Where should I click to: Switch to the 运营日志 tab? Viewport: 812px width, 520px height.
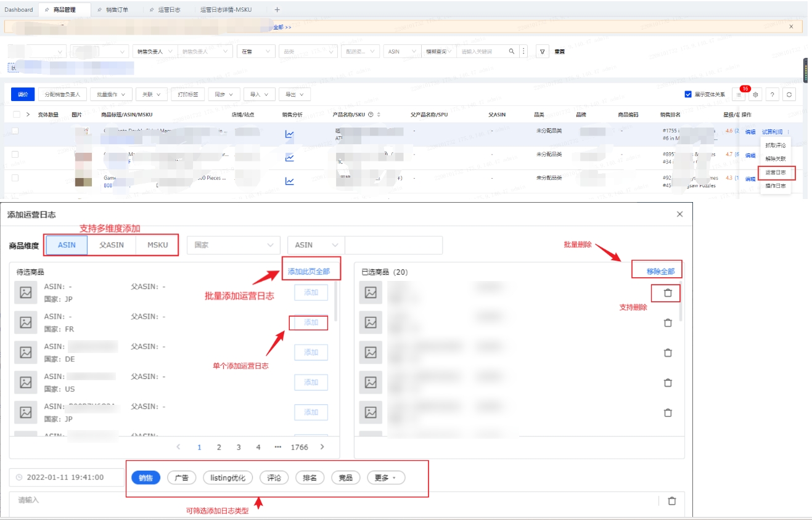point(169,9)
